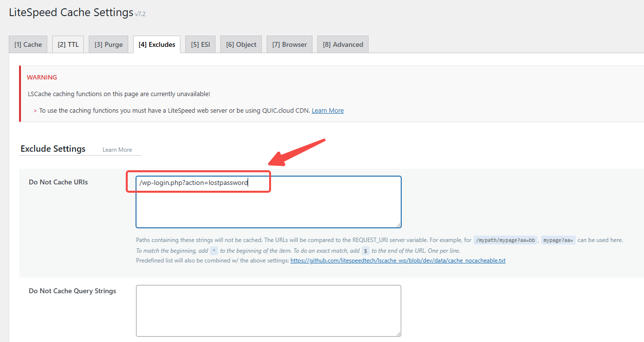This screenshot has width=644, height=342.
Task: Click the Do Not Cache URIs label
Action: pos(58,182)
